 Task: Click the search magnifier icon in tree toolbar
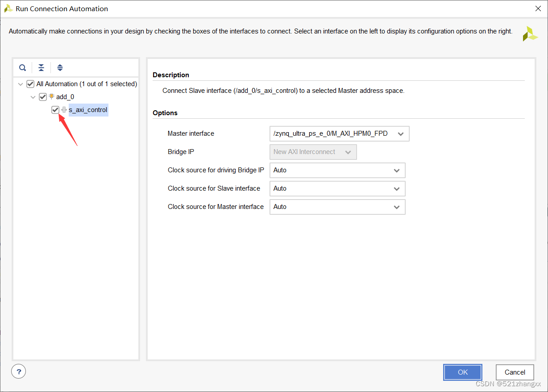22,68
